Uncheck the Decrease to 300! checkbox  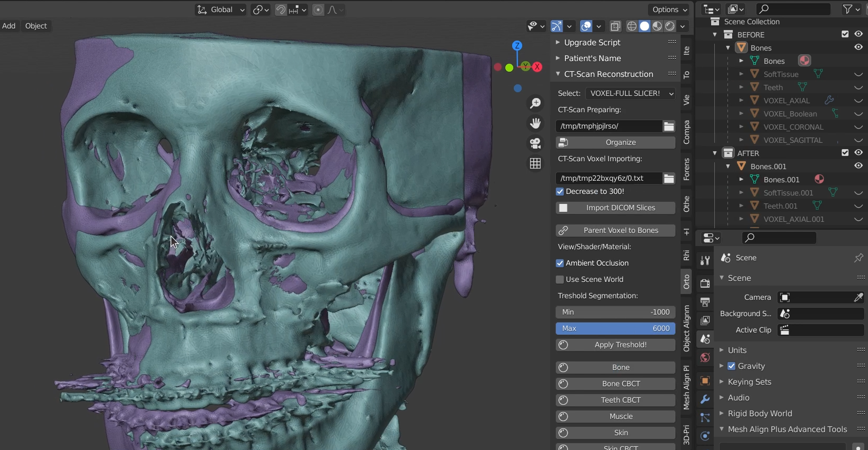click(x=560, y=191)
